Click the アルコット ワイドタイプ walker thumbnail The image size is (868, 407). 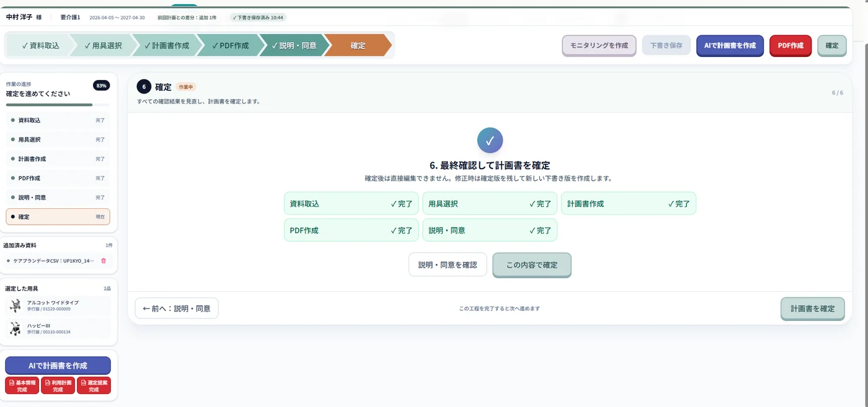pos(15,306)
